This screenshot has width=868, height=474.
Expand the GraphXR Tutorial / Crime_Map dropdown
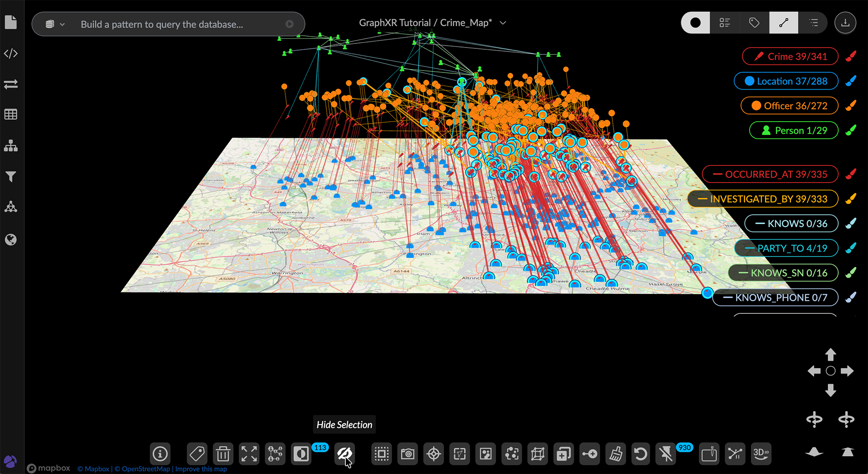503,23
